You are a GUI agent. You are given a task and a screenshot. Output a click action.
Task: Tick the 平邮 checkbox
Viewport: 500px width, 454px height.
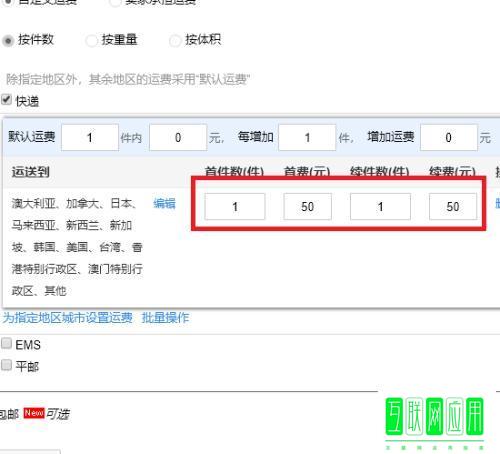[x=6, y=365]
